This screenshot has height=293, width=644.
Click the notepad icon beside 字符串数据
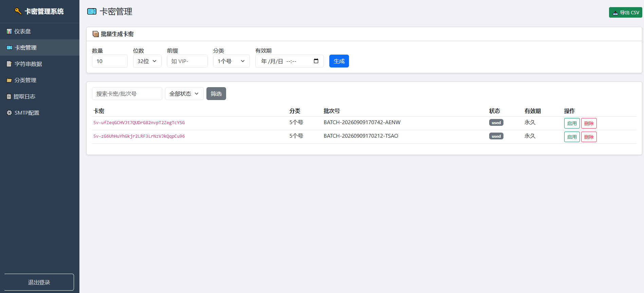point(9,64)
